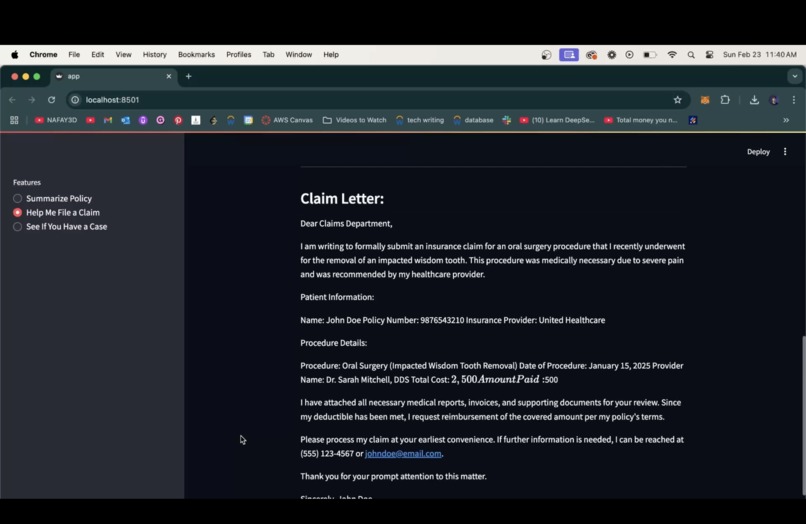Open the History menu
Screen dimensions: 806x524
[x=155, y=55]
